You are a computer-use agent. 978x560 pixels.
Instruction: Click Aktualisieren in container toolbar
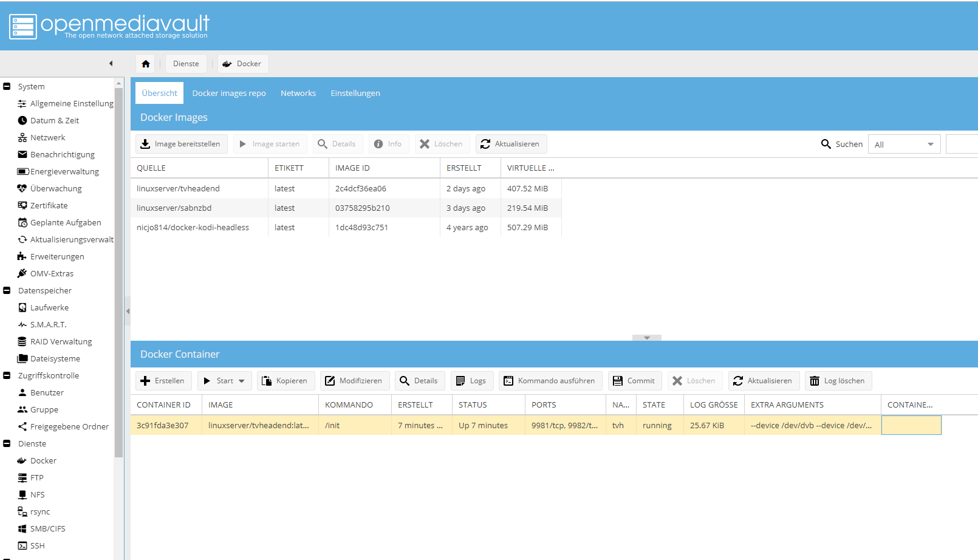click(764, 381)
